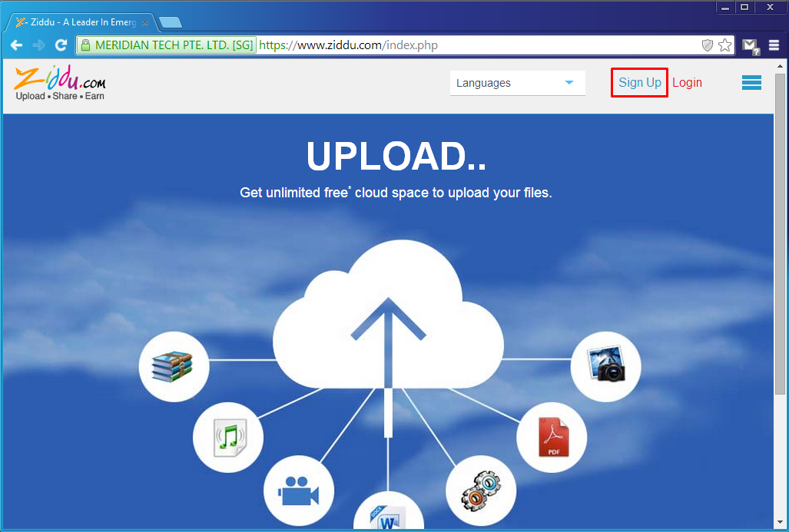Open the Languages dropdown

click(x=516, y=82)
